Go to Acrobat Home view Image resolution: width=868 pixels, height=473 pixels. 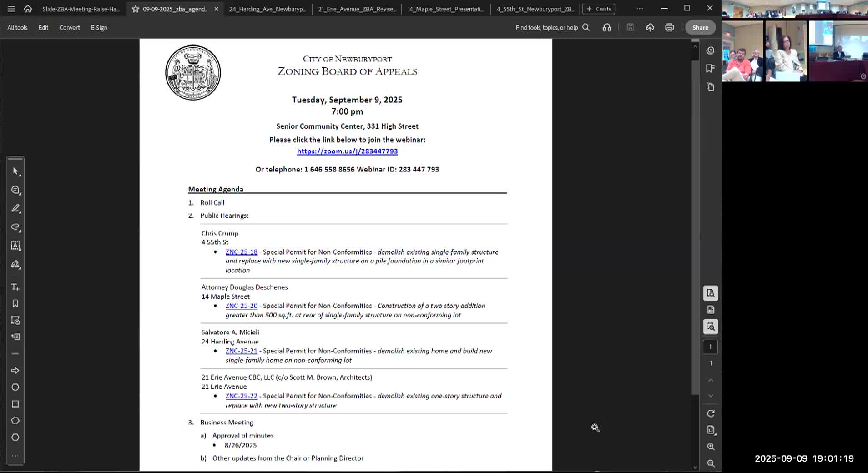click(28, 9)
